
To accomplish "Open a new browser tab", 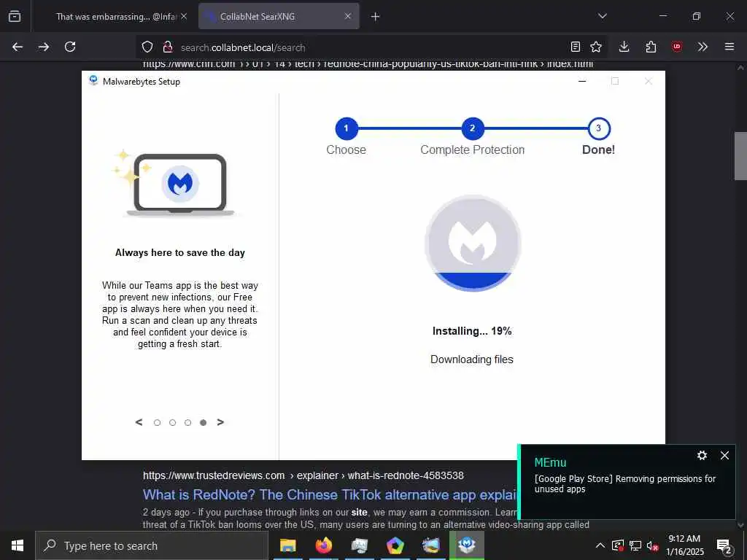I will pos(376,17).
